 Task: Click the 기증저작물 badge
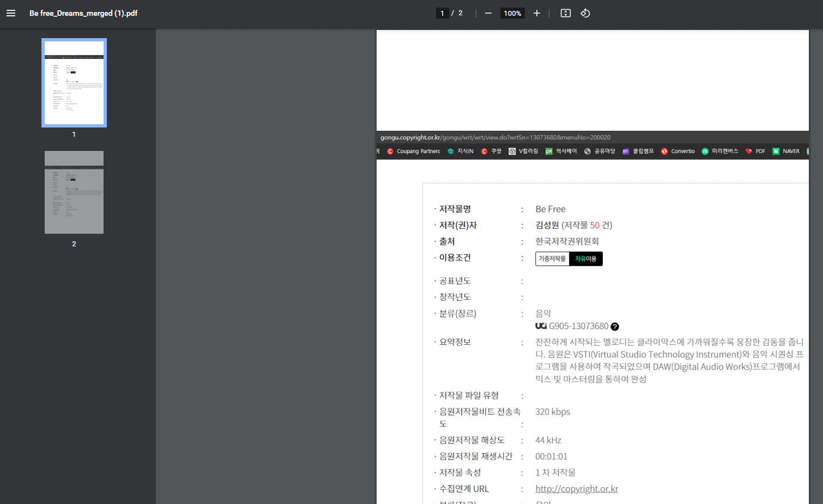pyautogui.click(x=552, y=259)
